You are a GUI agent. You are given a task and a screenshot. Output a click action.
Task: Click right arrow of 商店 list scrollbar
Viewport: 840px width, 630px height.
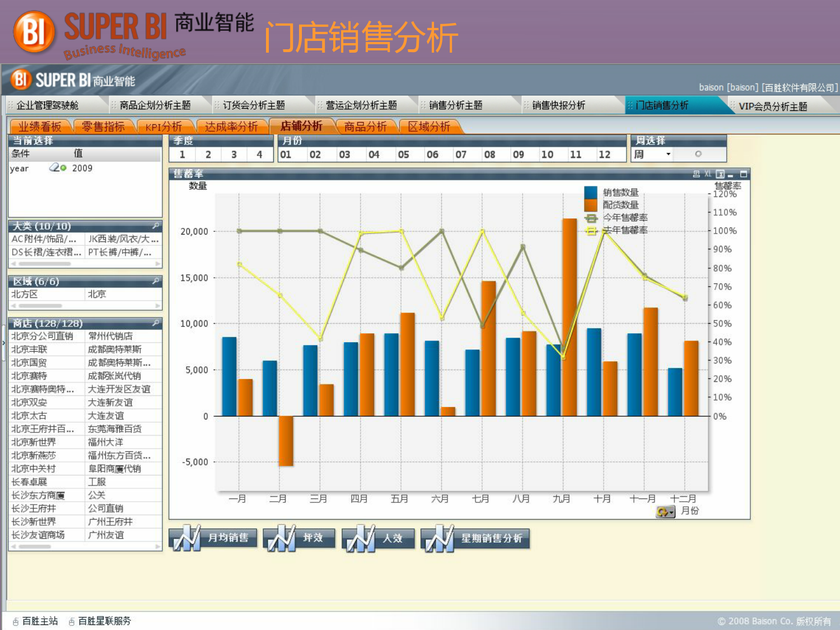click(158, 547)
